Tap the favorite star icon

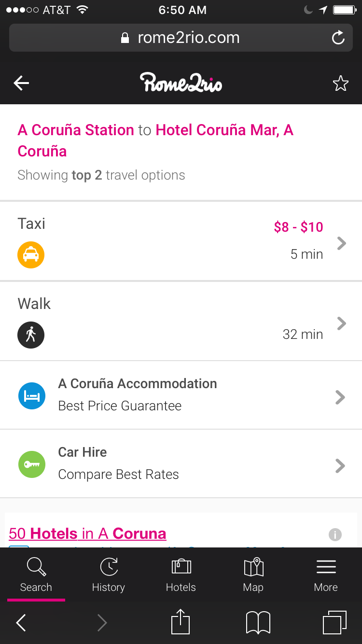(x=340, y=84)
